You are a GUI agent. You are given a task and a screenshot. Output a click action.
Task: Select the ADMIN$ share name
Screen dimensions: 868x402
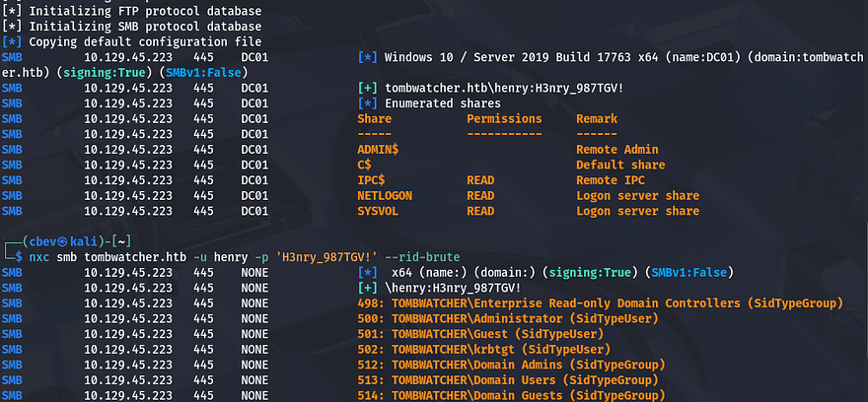(x=379, y=149)
